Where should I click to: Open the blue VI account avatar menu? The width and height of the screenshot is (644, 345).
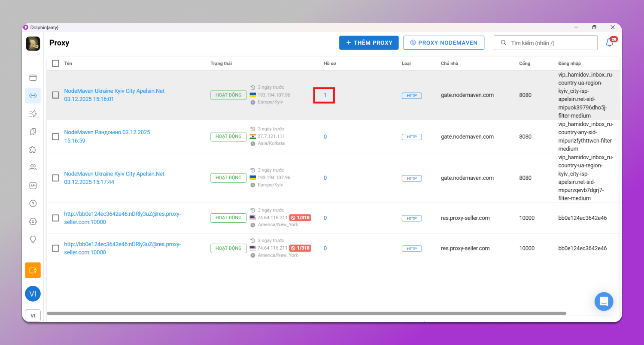pos(33,294)
